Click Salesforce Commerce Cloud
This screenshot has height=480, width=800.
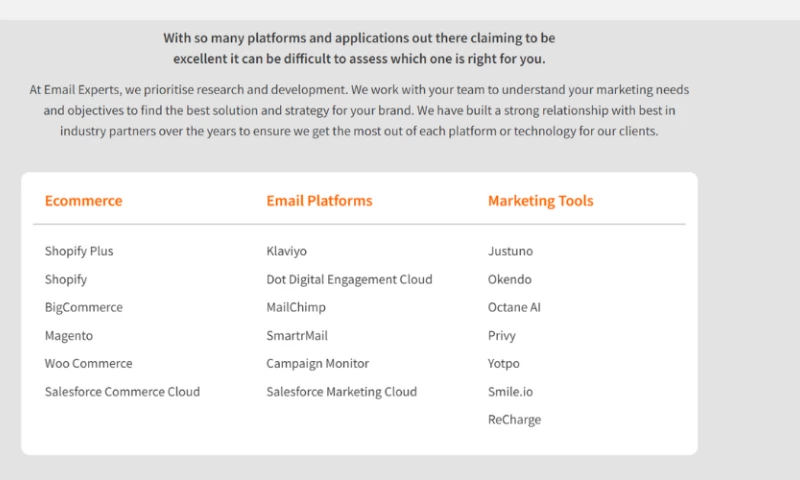click(122, 392)
